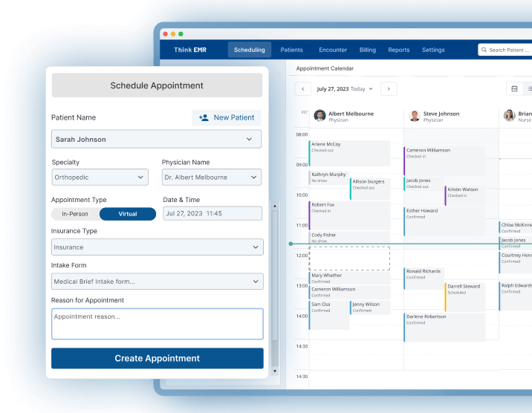Open the Physician Name dropdown

pyautogui.click(x=212, y=177)
